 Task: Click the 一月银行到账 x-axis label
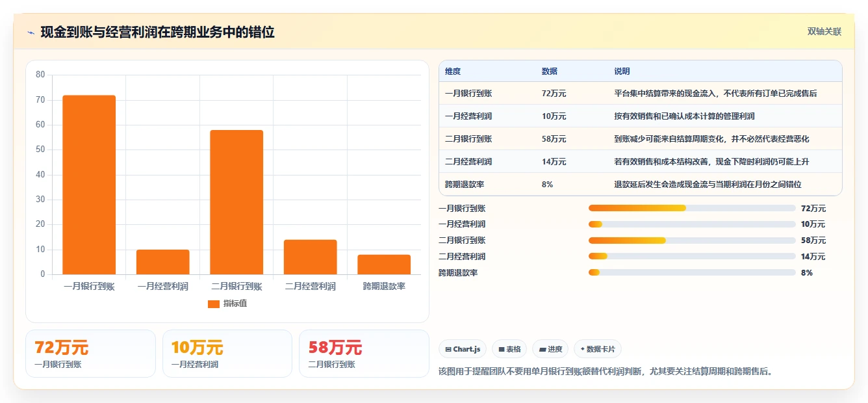[89, 287]
